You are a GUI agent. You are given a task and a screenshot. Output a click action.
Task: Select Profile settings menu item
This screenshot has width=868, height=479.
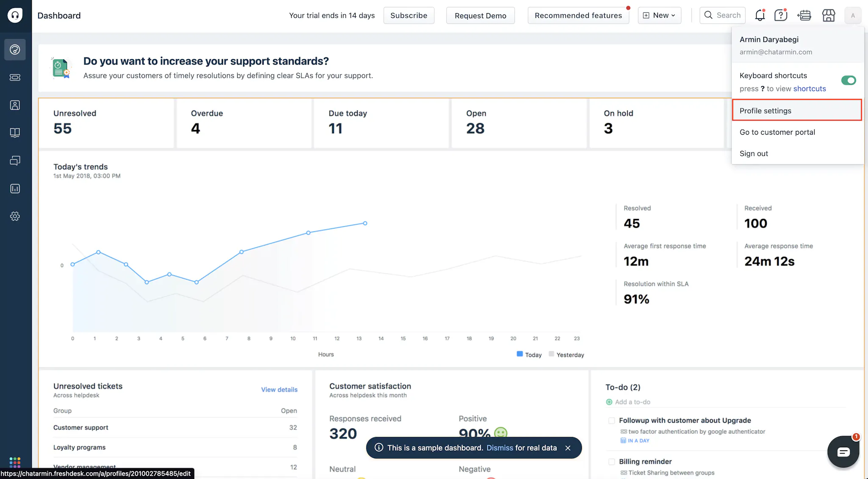(x=765, y=111)
